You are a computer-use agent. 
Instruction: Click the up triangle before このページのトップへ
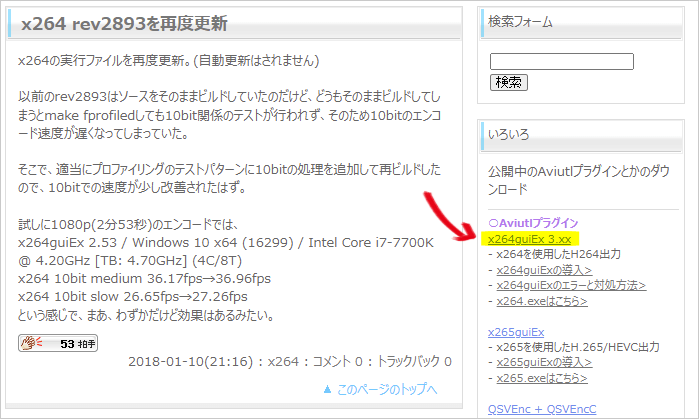tap(328, 390)
